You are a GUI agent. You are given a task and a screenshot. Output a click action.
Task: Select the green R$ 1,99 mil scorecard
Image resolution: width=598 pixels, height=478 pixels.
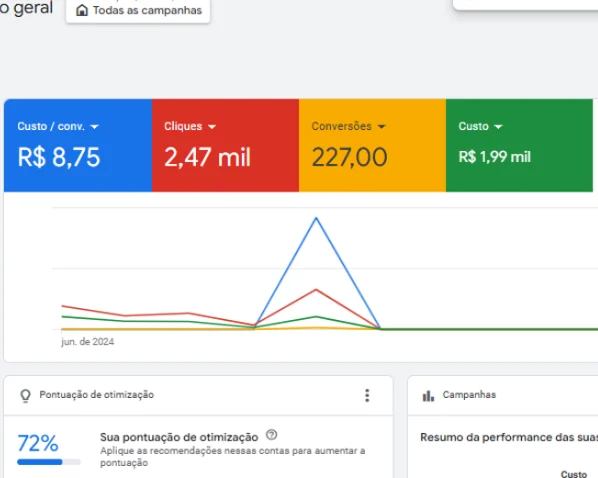pos(519,145)
